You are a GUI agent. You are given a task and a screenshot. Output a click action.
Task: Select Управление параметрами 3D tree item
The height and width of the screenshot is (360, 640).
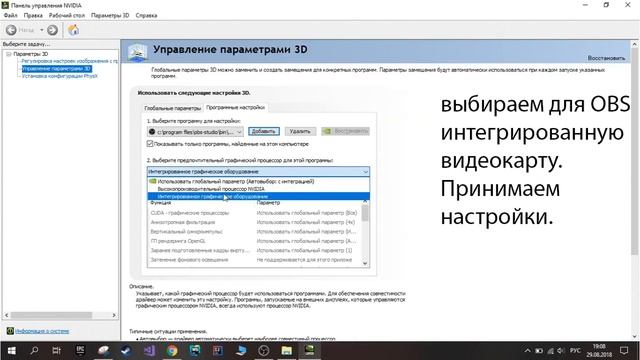tap(56, 69)
